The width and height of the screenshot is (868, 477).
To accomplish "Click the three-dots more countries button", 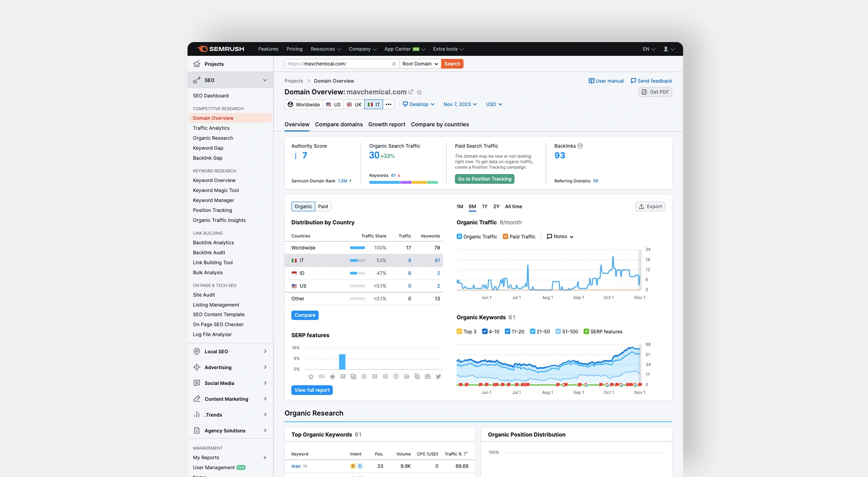I will (388, 105).
